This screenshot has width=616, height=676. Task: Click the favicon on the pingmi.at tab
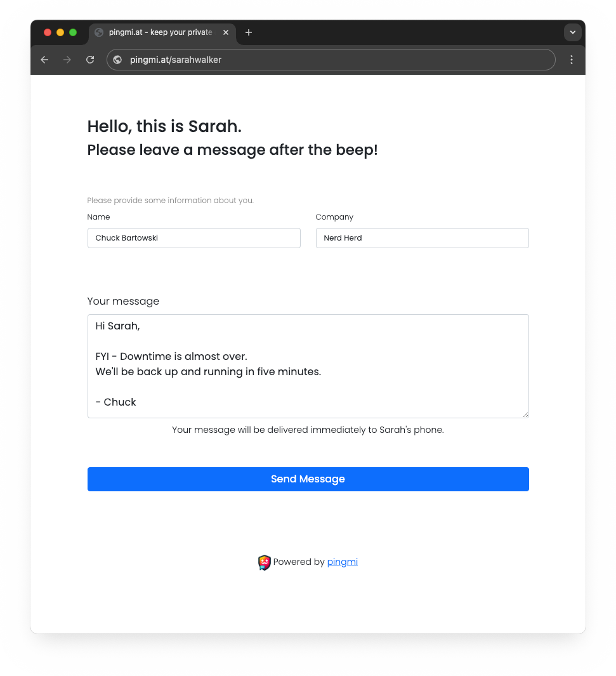(98, 32)
